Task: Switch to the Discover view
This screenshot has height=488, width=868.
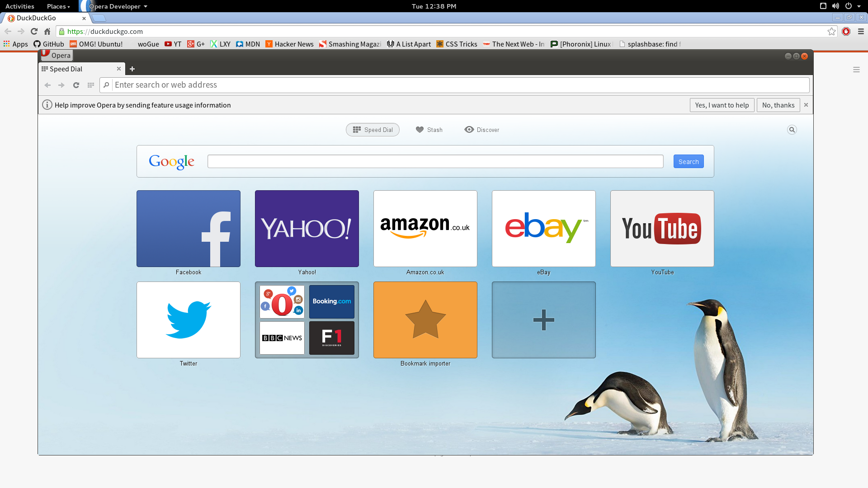Action: [x=482, y=130]
